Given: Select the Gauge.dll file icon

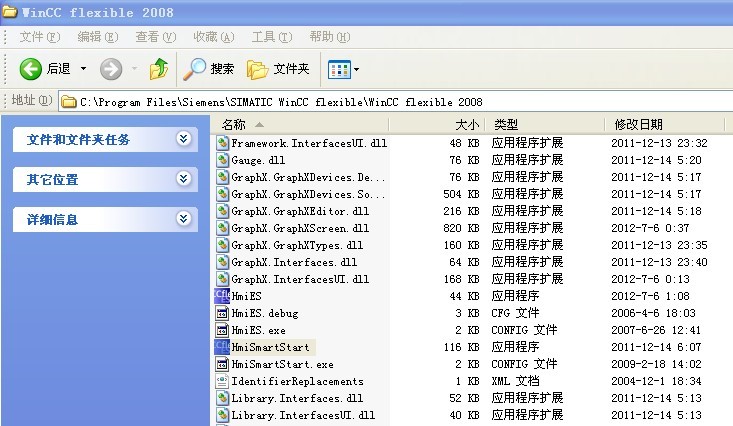Looking at the screenshot, I should click(x=223, y=160).
